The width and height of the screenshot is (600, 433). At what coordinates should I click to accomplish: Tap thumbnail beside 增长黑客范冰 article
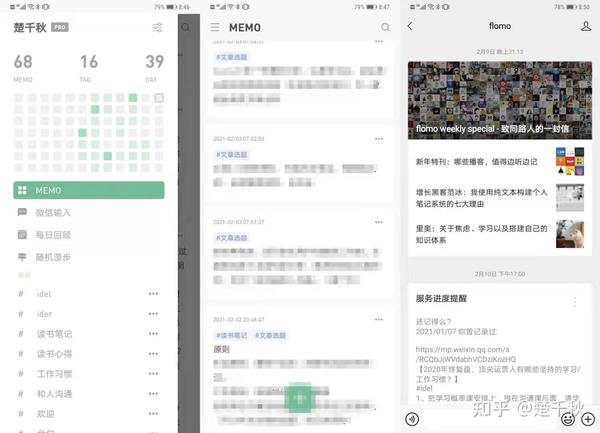tap(570, 198)
